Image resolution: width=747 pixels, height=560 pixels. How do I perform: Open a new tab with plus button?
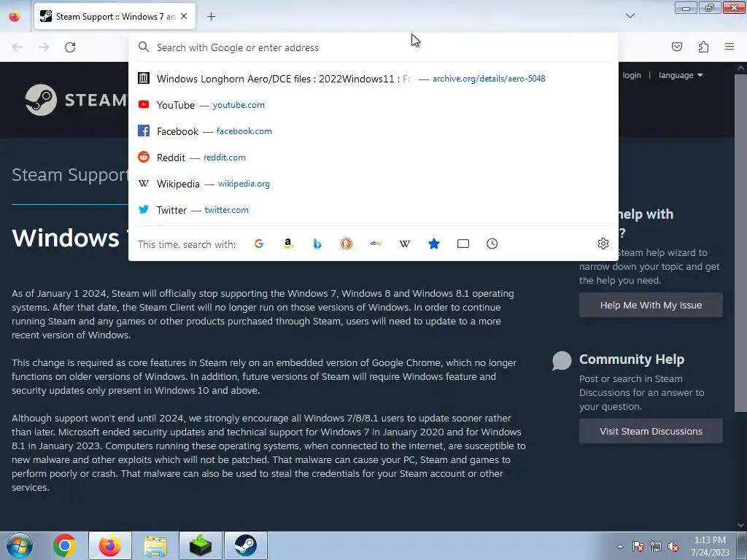(211, 17)
